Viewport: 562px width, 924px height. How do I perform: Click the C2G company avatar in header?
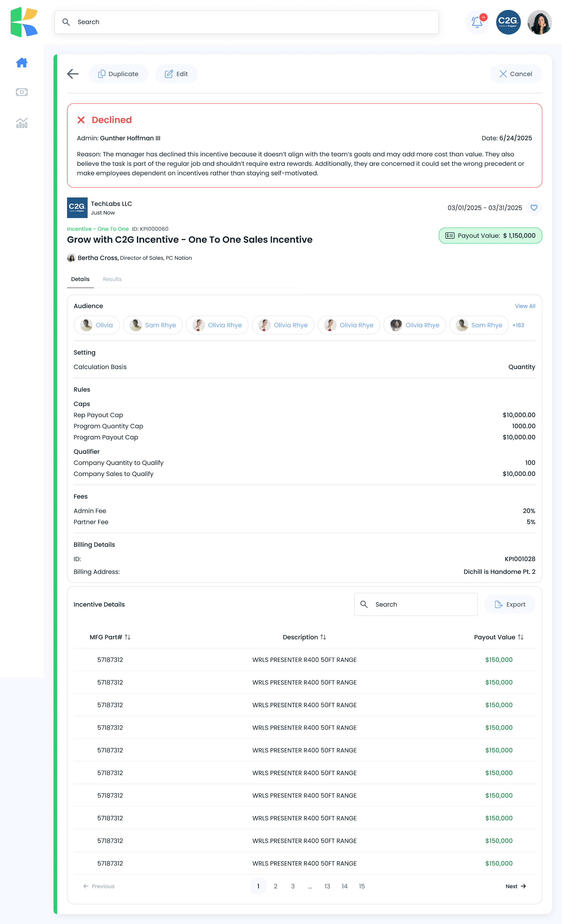pyautogui.click(x=508, y=22)
